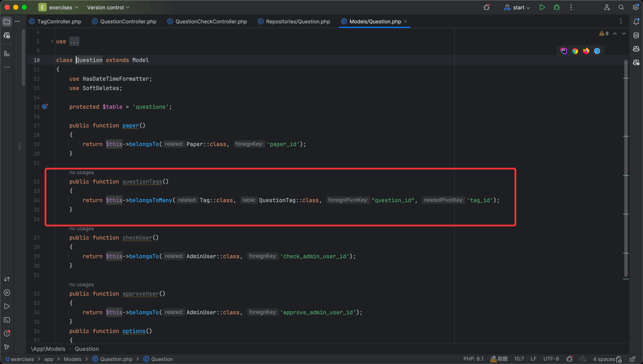Open the Terminal tool window
The image size is (643, 364).
pyautogui.click(x=7, y=320)
